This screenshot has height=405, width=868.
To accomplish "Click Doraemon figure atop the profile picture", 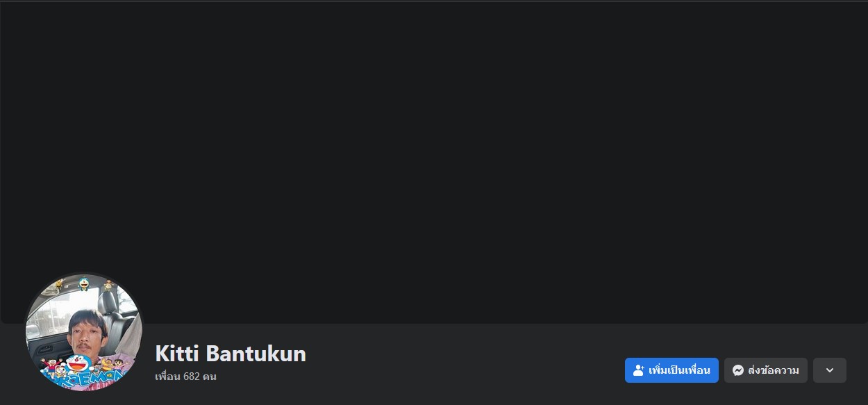I will click(x=83, y=283).
